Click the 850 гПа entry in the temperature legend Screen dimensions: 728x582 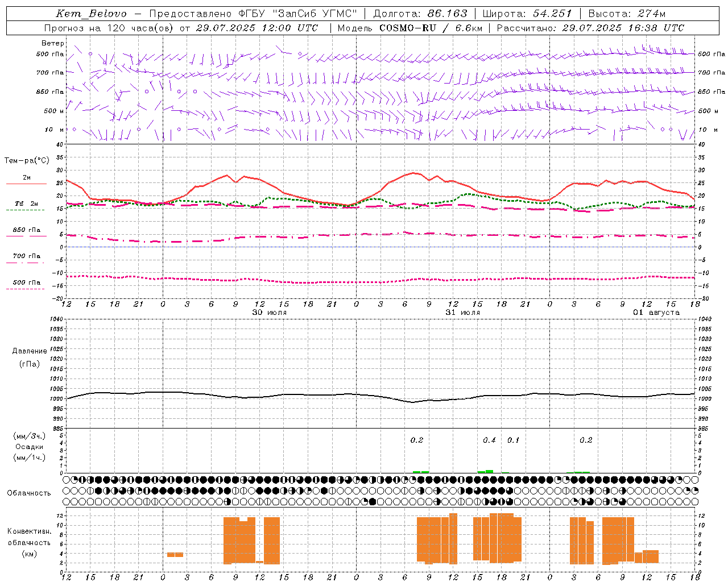[x=27, y=230]
